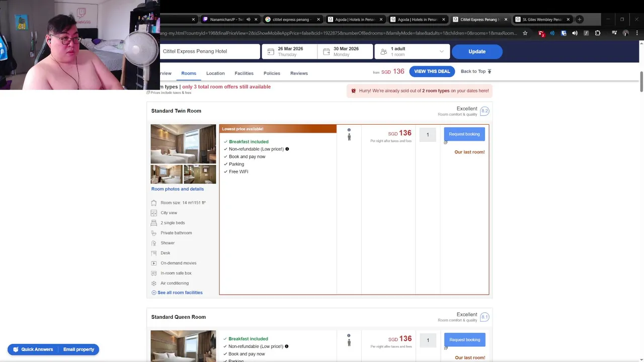
Task: Open the Standard Queen Room quantity selector
Action: [x=428, y=340]
